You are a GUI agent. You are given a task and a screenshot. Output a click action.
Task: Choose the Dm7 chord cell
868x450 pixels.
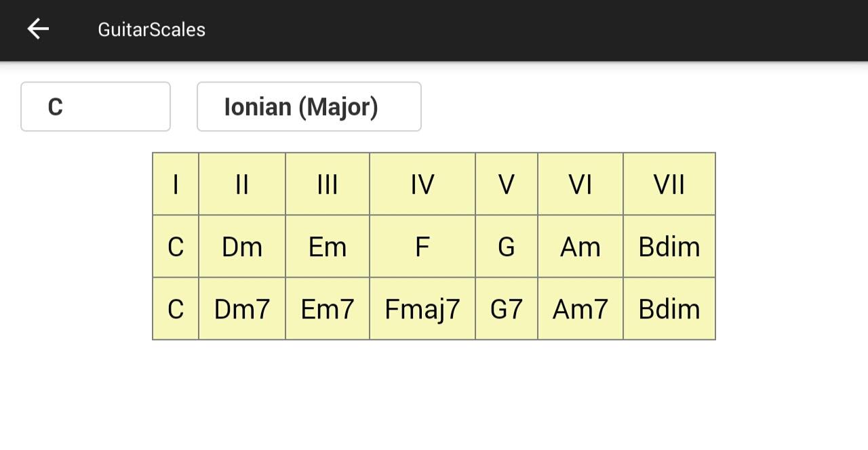point(242,309)
